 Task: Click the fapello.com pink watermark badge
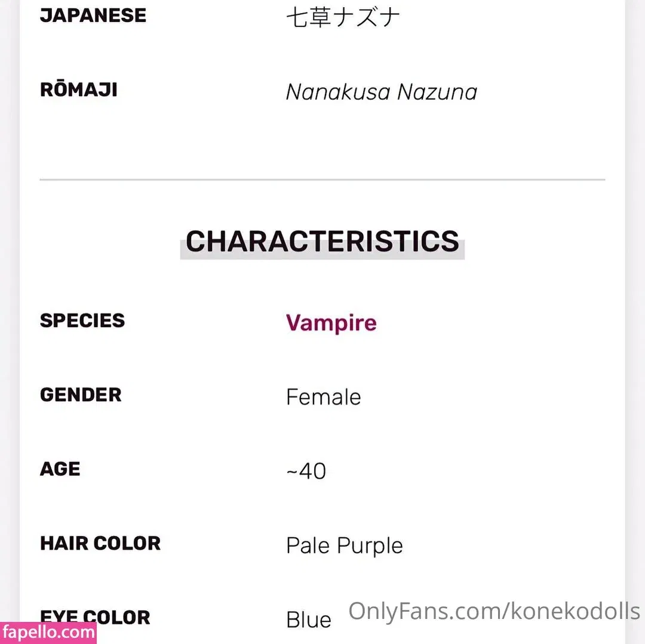coord(48,632)
